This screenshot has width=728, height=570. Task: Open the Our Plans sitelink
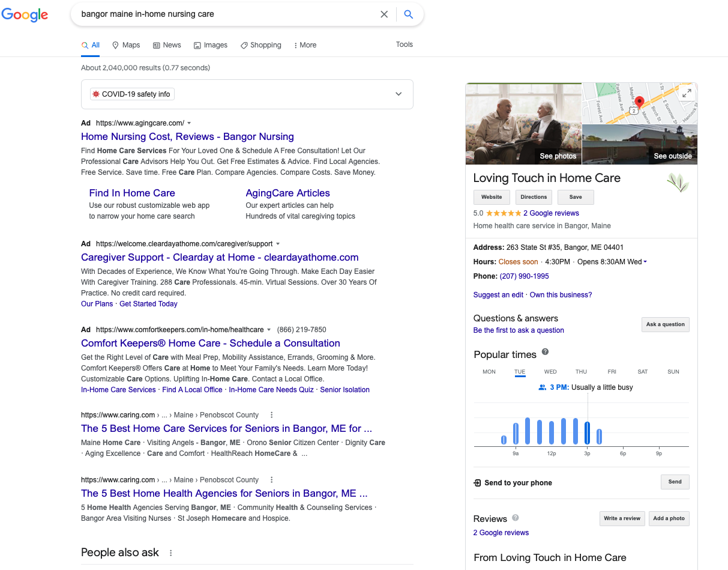97,304
